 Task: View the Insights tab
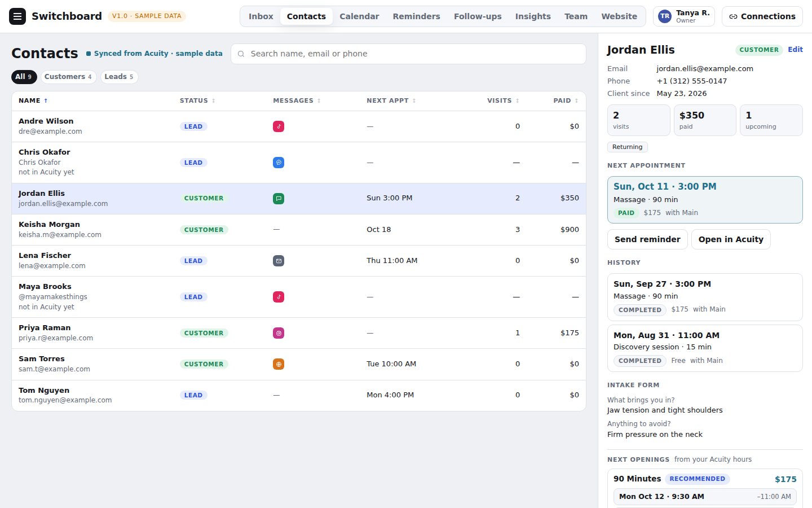(533, 16)
